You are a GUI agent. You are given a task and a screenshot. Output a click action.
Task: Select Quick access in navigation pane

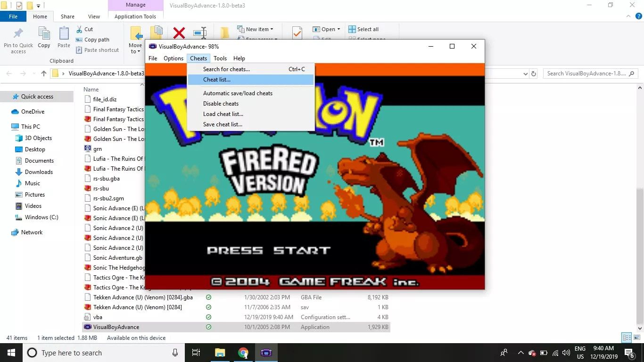(37, 97)
